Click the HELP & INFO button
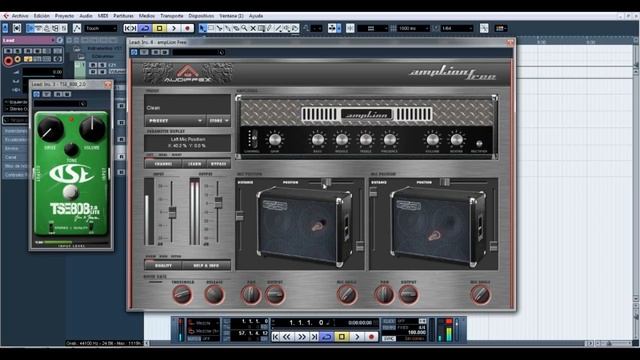The height and width of the screenshot is (360, 640). pos(206,266)
